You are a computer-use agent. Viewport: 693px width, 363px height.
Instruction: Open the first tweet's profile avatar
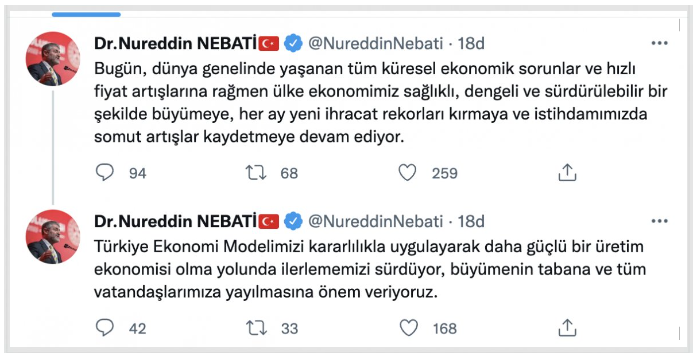point(53,59)
